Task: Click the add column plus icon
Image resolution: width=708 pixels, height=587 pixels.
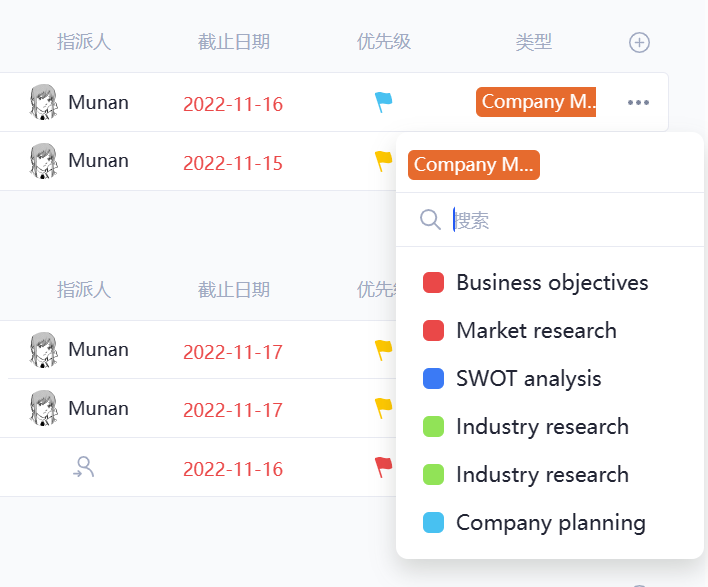Action: pyautogui.click(x=639, y=42)
